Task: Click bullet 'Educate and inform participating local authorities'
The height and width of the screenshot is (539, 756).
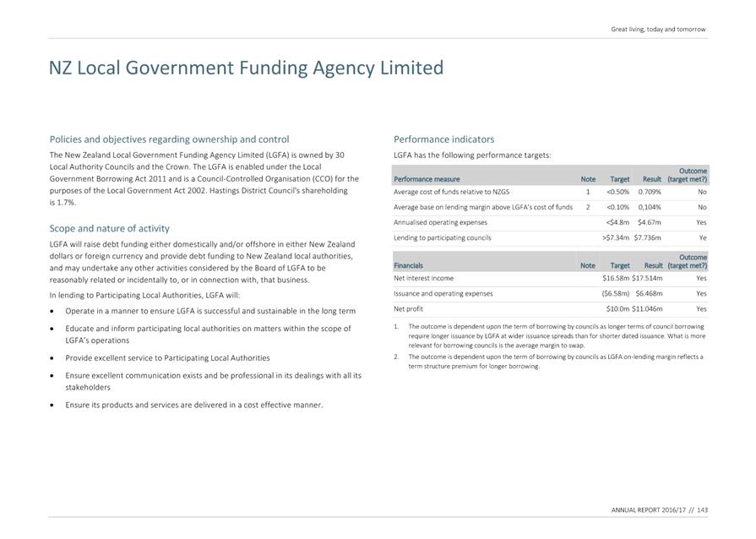Action: [x=209, y=335]
